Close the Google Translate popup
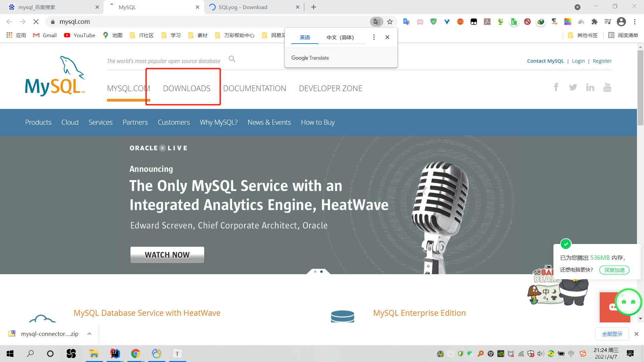Screen dimensions: 644x362 tap(387, 37)
